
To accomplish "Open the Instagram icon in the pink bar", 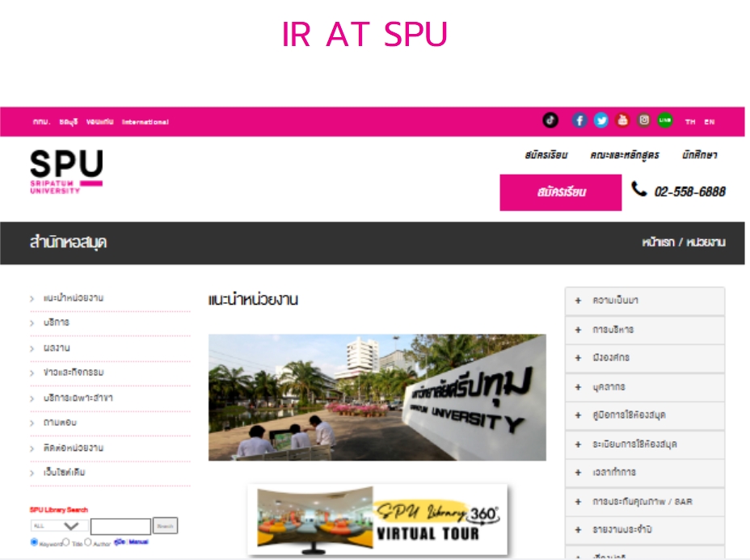I will (x=644, y=120).
